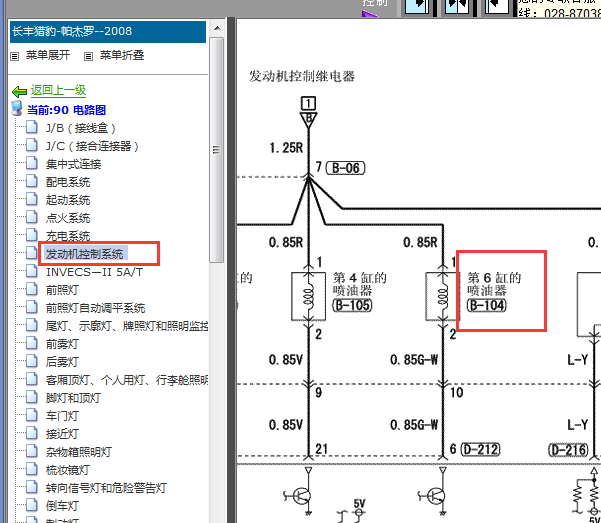Collapse all menus with 菜单折叠
Viewport: 601px width, 523px height.
[x=122, y=56]
